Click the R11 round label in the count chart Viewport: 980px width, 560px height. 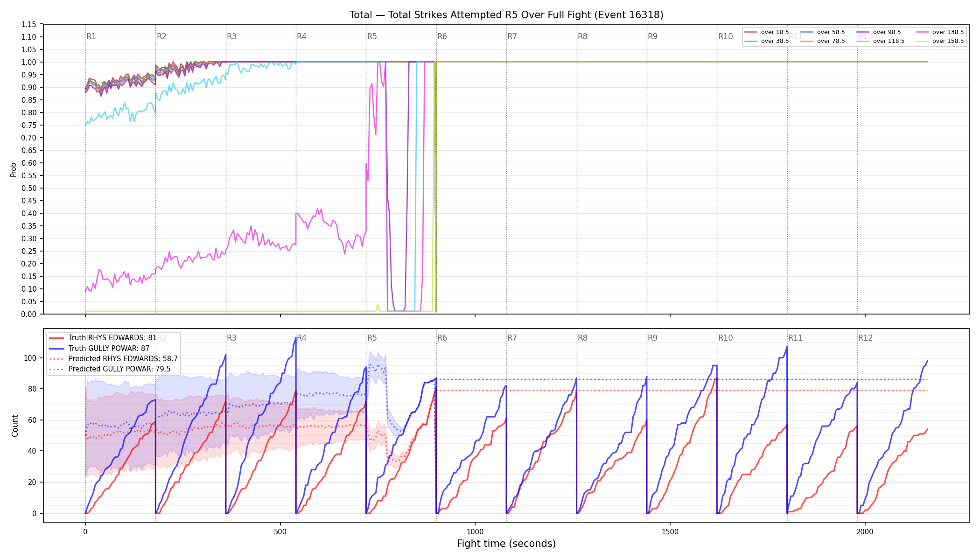click(795, 338)
